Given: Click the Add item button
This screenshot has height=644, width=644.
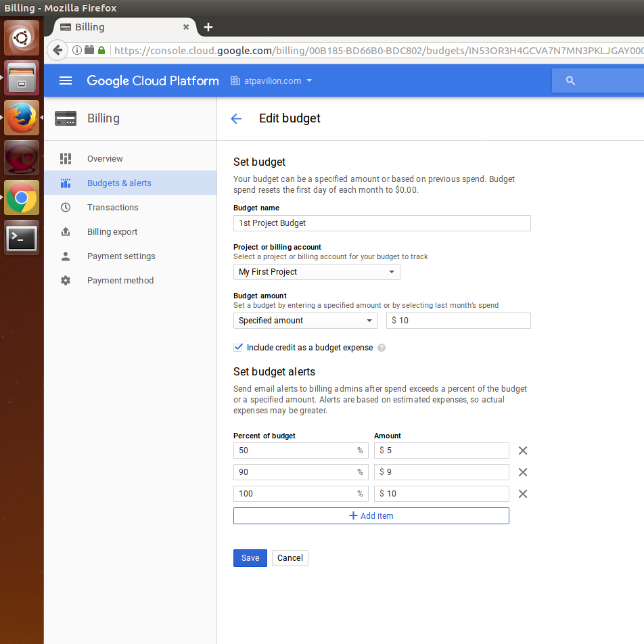Looking at the screenshot, I should click(371, 516).
